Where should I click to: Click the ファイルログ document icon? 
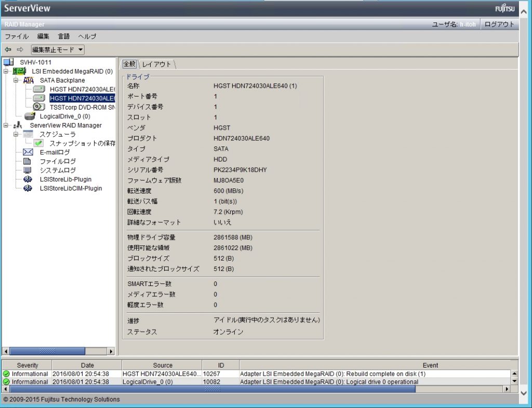[27, 161]
